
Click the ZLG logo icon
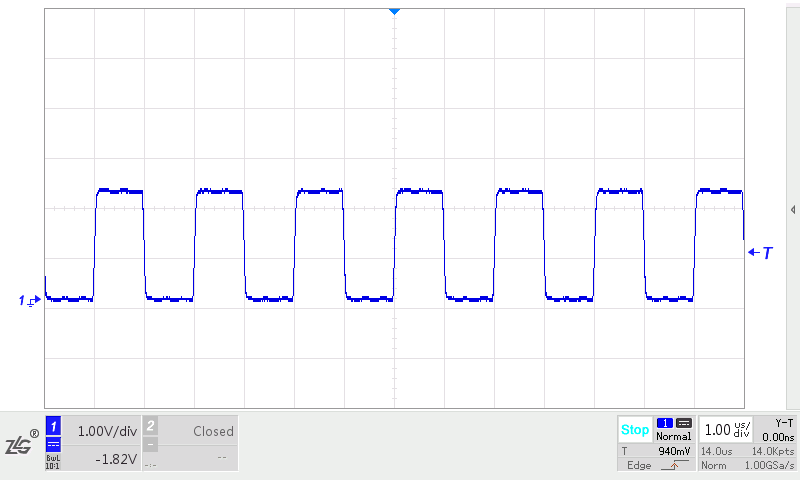click(x=21, y=444)
